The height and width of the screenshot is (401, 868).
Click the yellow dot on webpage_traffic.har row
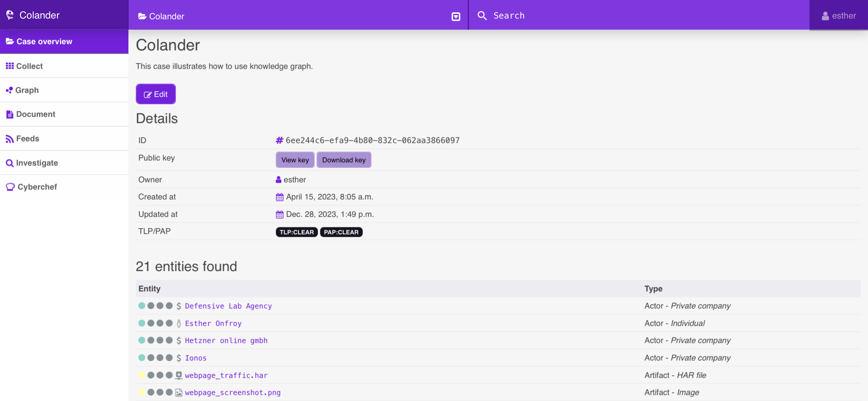pos(142,375)
